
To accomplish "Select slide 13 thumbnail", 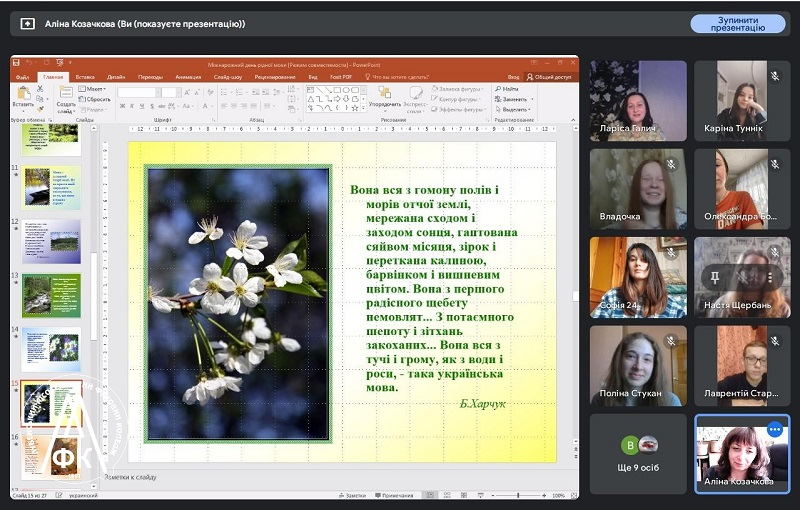I will (51, 295).
